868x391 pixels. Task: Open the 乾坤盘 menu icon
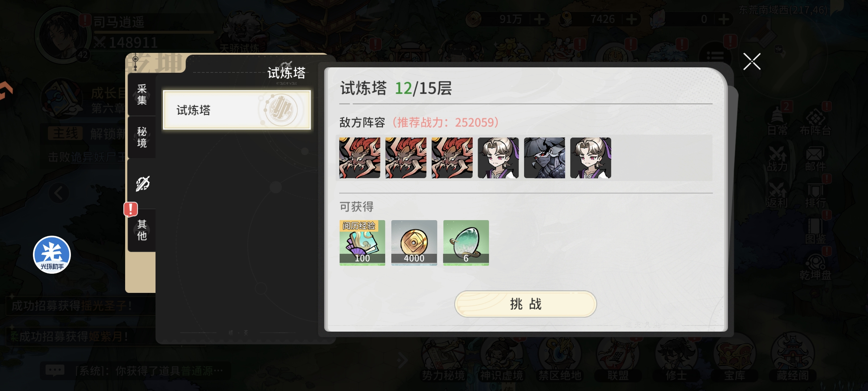click(x=815, y=267)
